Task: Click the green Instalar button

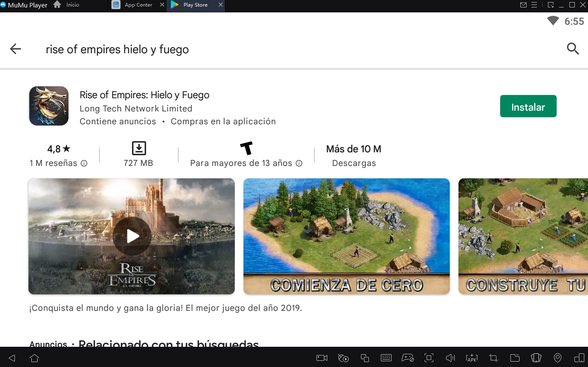Action: click(528, 107)
